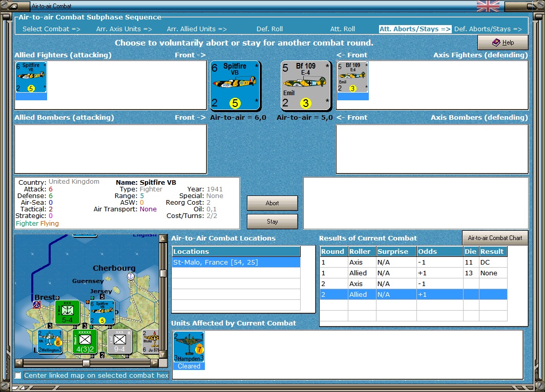
Task: Select the Def. Roll subphase
Action: coord(270,29)
